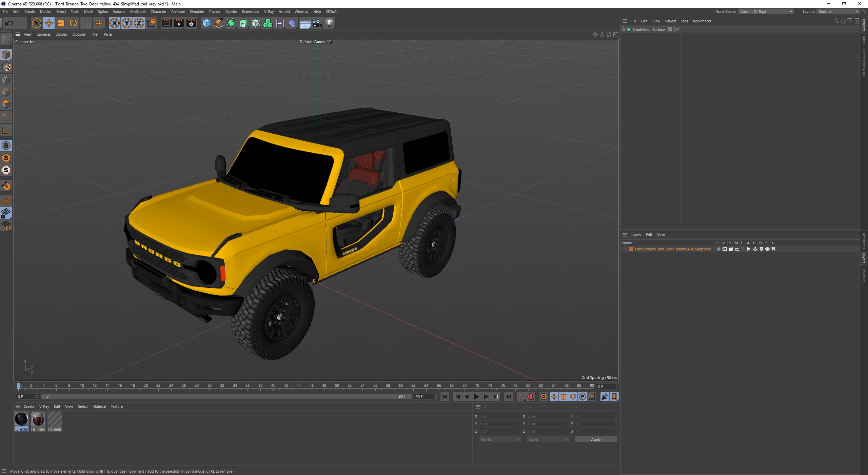Toggle X axis lock
Image resolution: width=868 pixels, height=475 pixels.
point(115,23)
